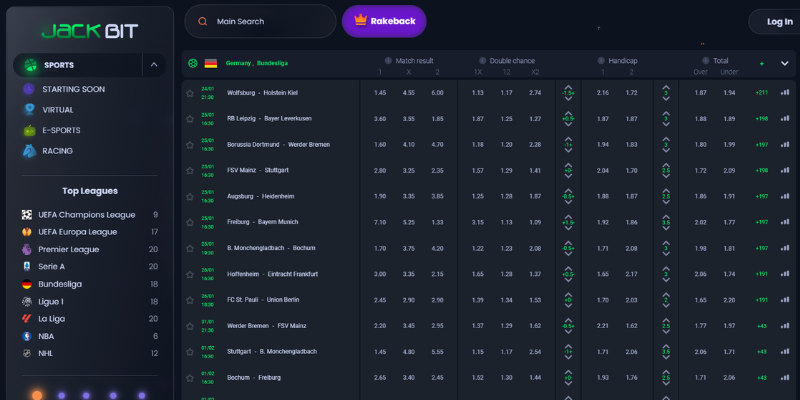This screenshot has width=800, height=400.
Task: Click the JackBit logo
Action: pos(89,29)
